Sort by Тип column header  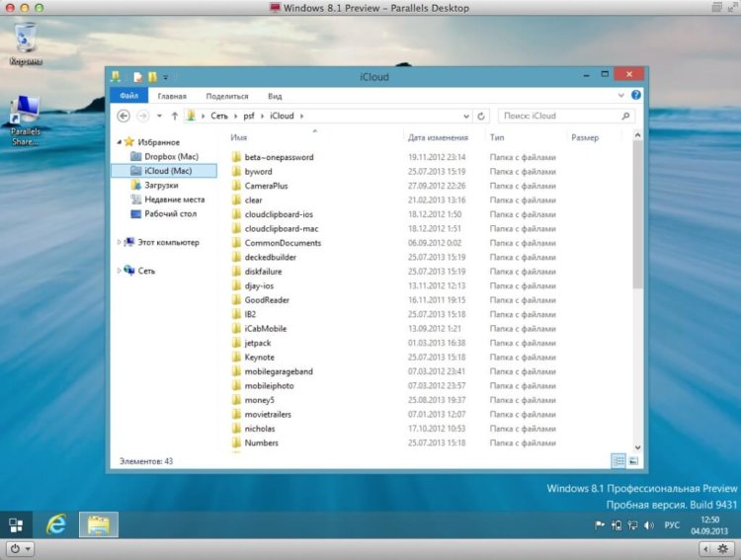point(497,137)
